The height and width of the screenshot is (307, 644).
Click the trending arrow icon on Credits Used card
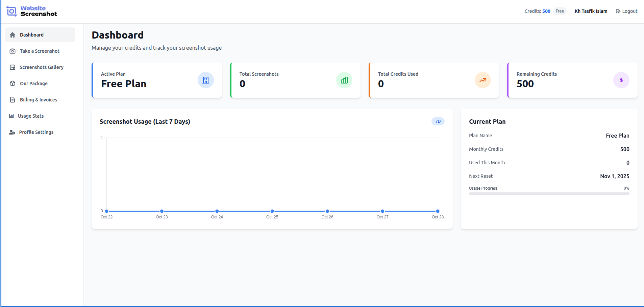(482, 80)
